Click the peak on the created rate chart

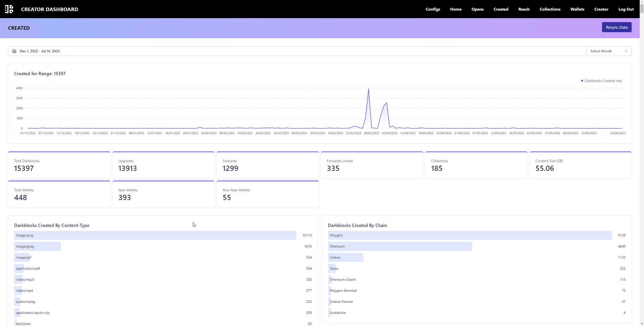368,89
